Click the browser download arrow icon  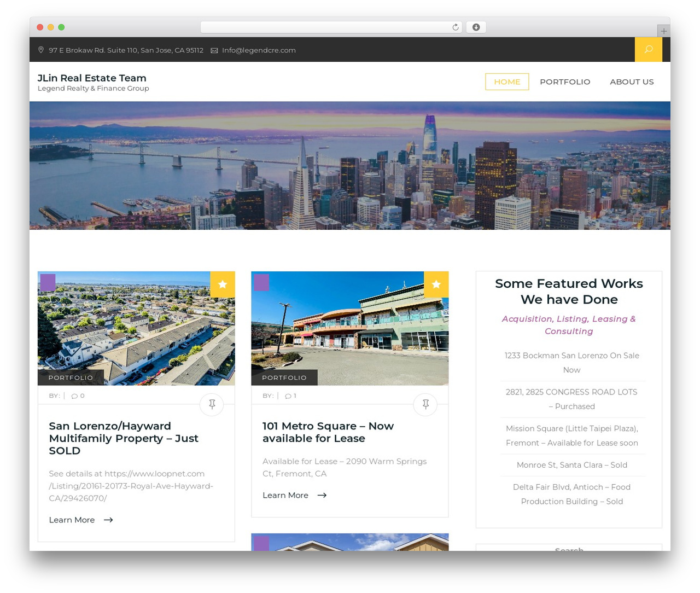[x=476, y=27]
